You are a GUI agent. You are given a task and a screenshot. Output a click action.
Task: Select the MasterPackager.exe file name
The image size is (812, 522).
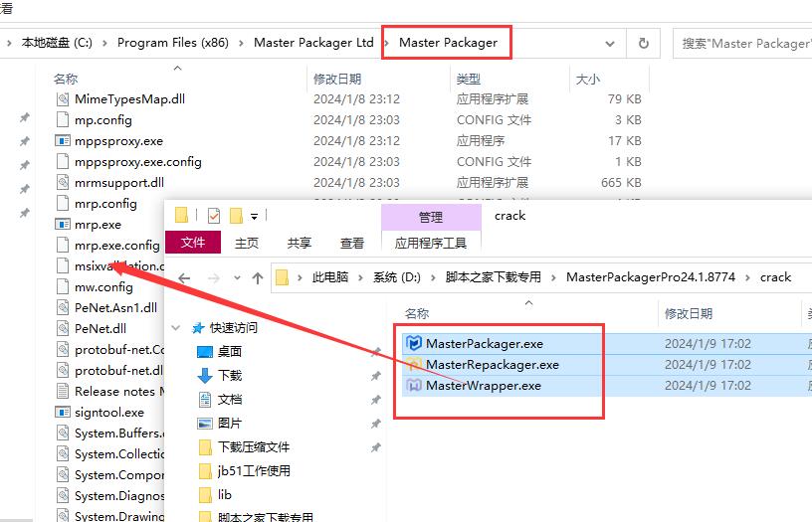click(485, 343)
